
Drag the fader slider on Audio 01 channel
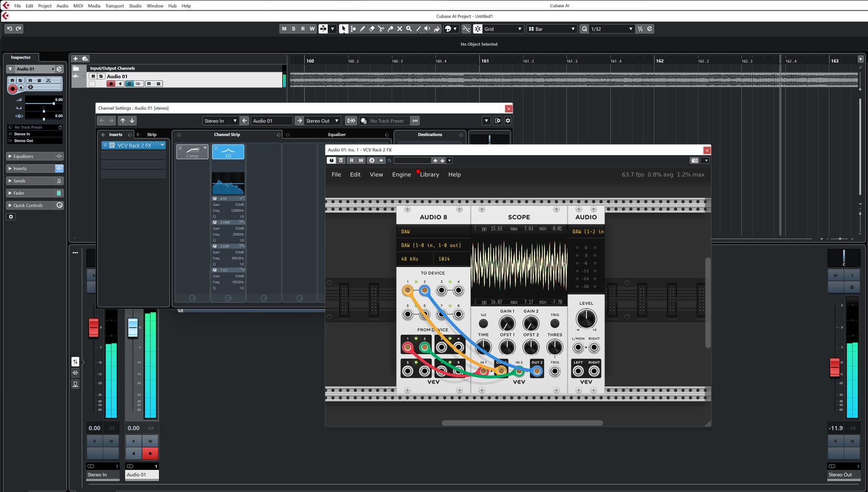coord(132,326)
